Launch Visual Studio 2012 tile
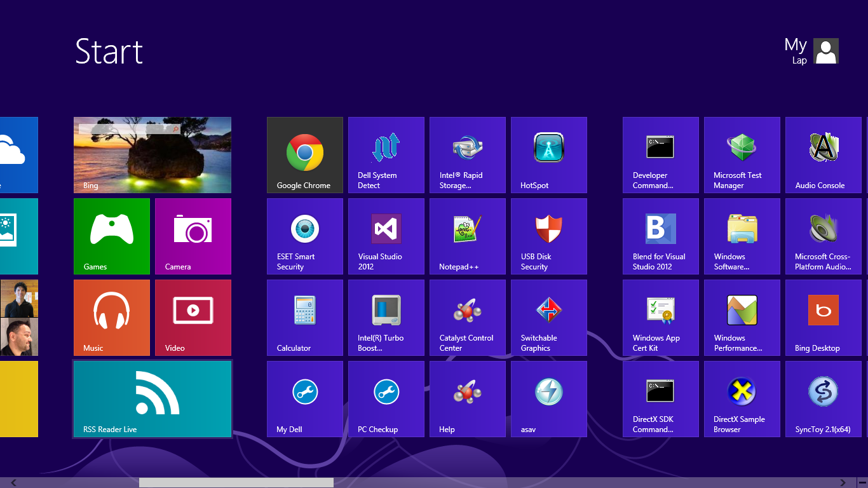This screenshot has height=488, width=868. (x=386, y=236)
